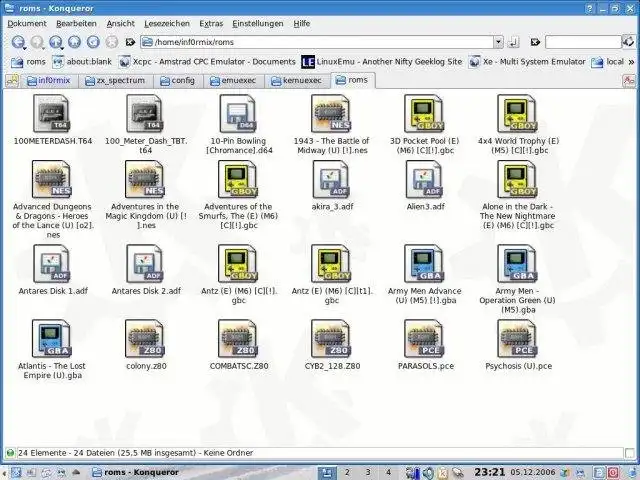The width and height of the screenshot is (640, 480).
Task: Close the current tab with the tab bar button
Action: [x=629, y=81]
